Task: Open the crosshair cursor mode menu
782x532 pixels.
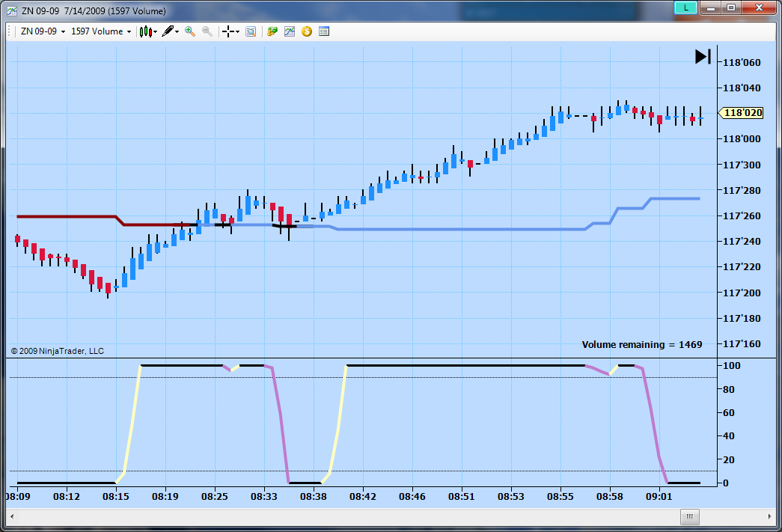Action: (230, 31)
